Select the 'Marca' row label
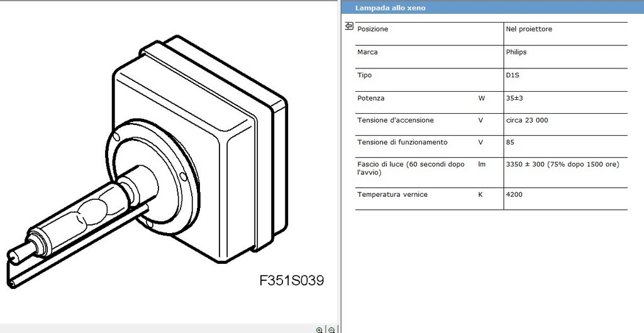This screenshot has width=644, height=333. click(x=367, y=52)
